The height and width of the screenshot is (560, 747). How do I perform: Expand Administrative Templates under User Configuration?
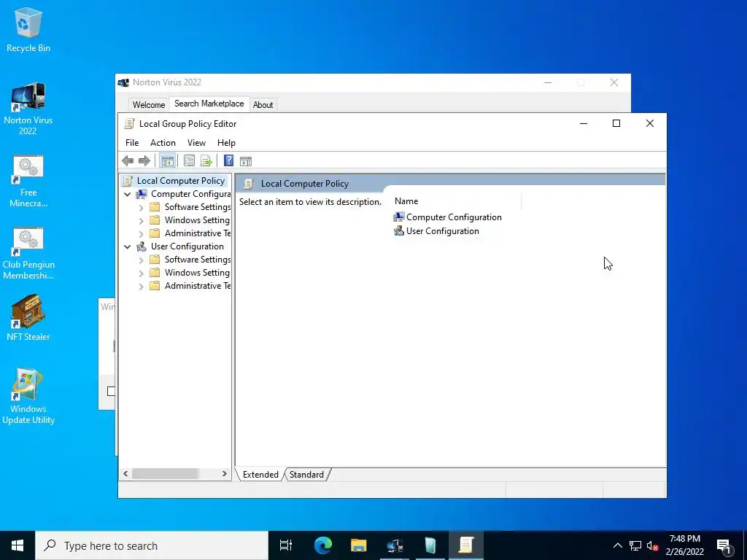click(141, 286)
